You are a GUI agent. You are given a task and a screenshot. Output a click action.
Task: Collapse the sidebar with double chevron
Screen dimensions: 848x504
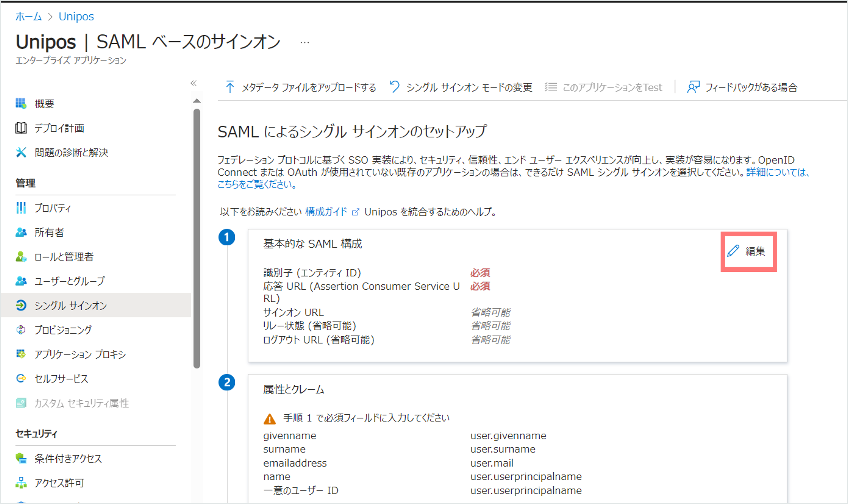pos(193,83)
